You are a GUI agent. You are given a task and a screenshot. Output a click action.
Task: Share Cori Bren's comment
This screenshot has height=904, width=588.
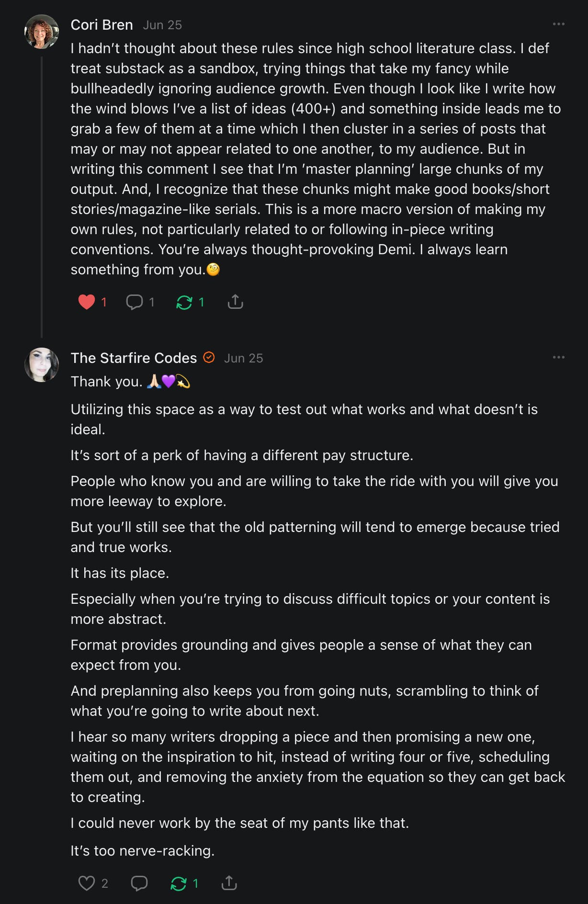pos(235,302)
